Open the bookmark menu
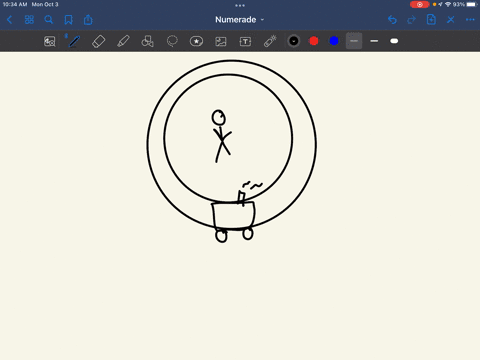The height and width of the screenshot is (360, 480). coord(68,20)
